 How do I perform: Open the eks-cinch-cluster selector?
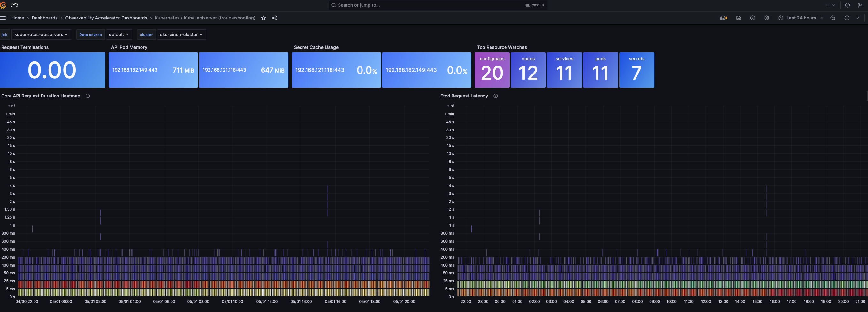[x=181, y=35]
